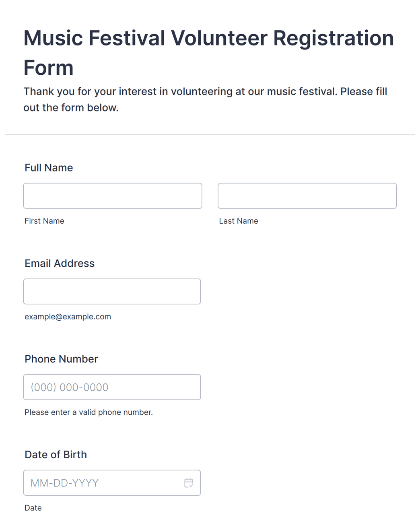
Task: Click the thank you description paragraph
Action: coord(205,99)
